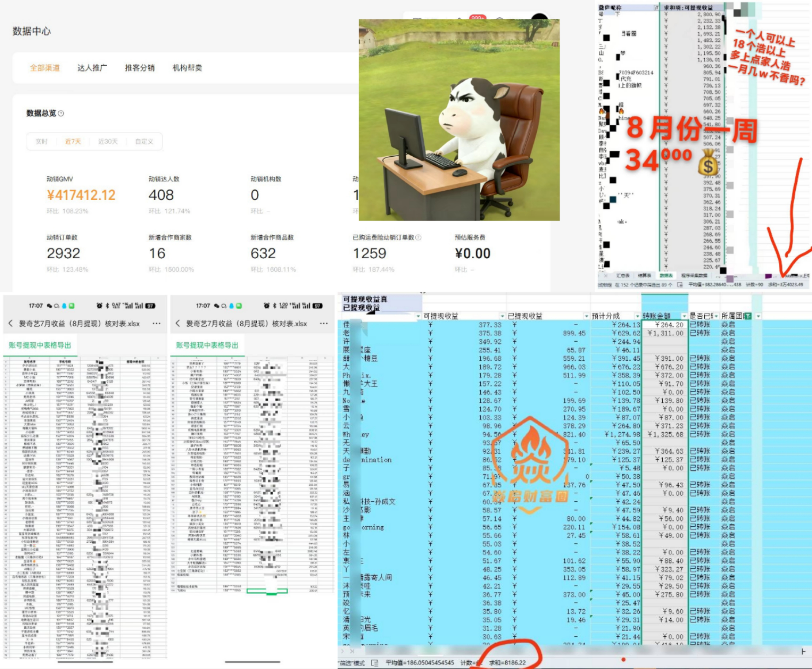Open the 预计分成 column filter dropdown

[638, 316]
